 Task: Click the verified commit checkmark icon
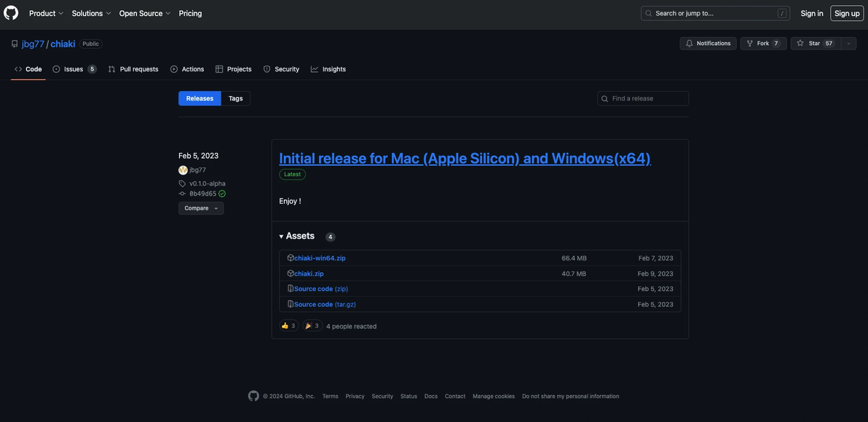(x=222, y=194)
